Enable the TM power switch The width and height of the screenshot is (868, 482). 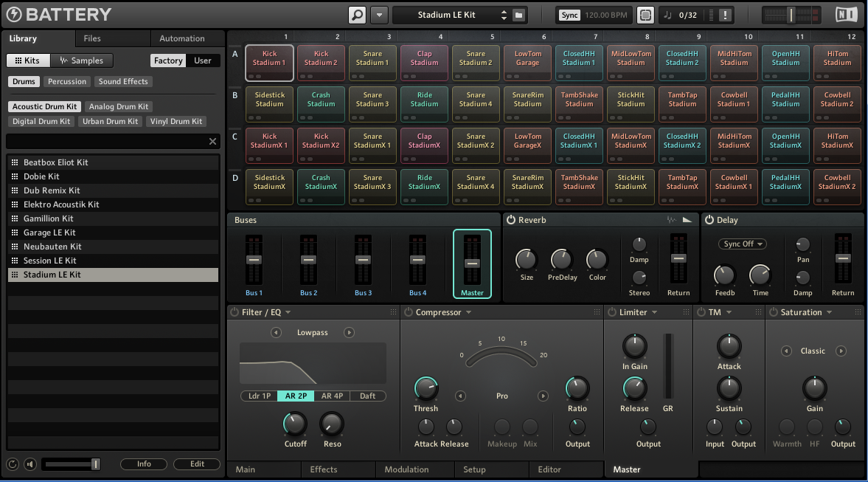coord(701,312)
